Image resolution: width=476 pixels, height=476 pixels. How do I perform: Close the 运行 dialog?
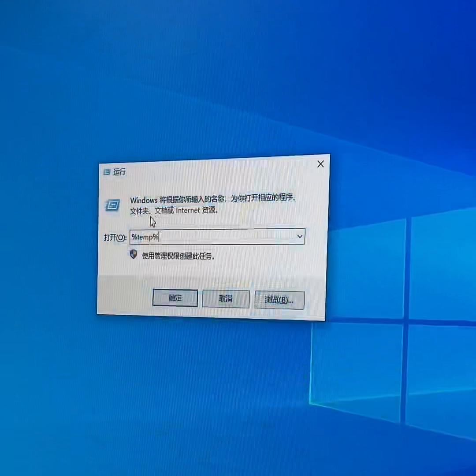point(320,164)
